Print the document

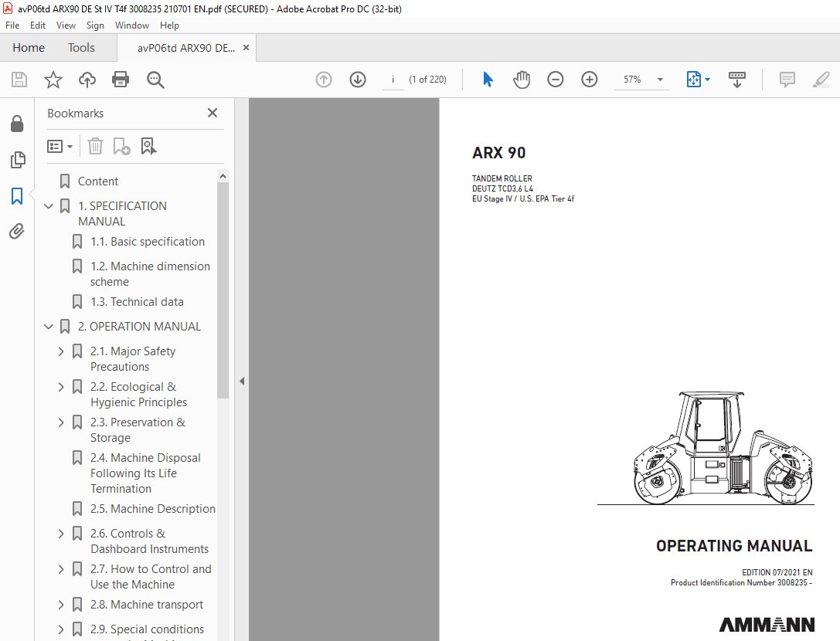(x=121, y=79)
